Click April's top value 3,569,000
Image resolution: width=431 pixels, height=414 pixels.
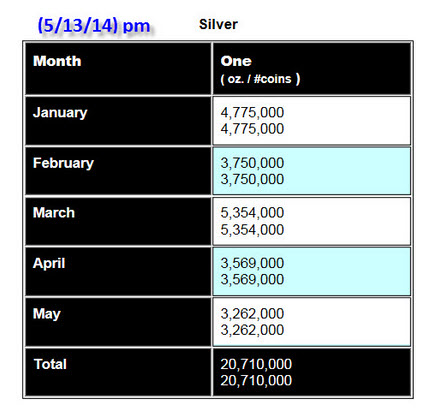point(252,263)
